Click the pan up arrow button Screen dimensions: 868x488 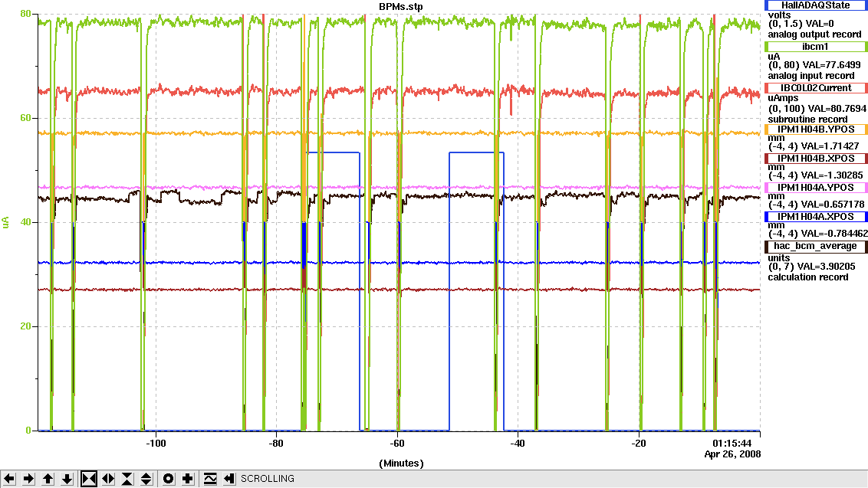pyautogui.click(x=48, y=479)
